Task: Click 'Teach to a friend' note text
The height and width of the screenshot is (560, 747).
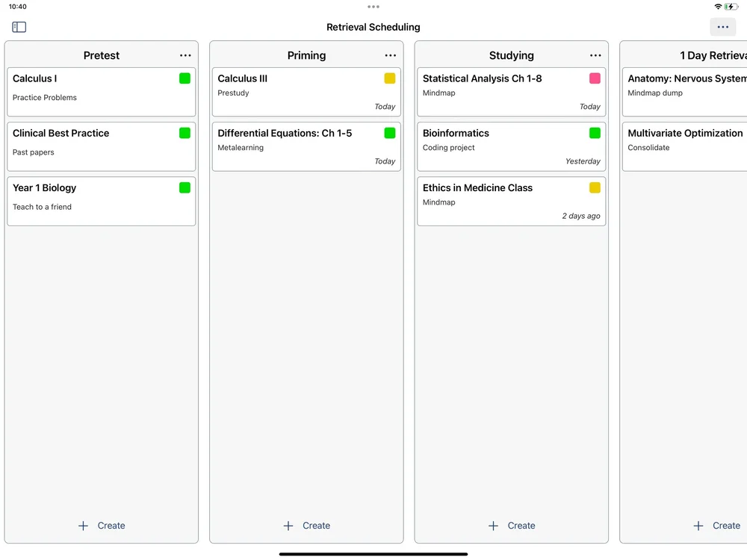Action: coord(42,207)
